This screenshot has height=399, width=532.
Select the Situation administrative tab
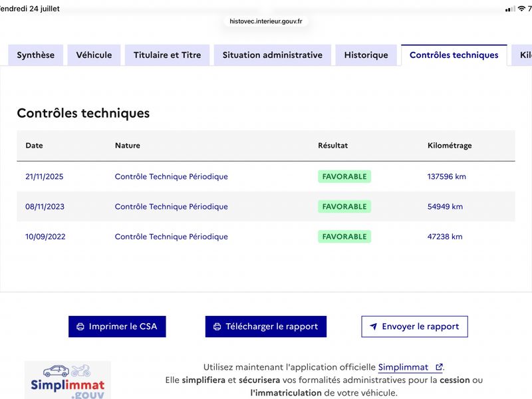point(273,55)
